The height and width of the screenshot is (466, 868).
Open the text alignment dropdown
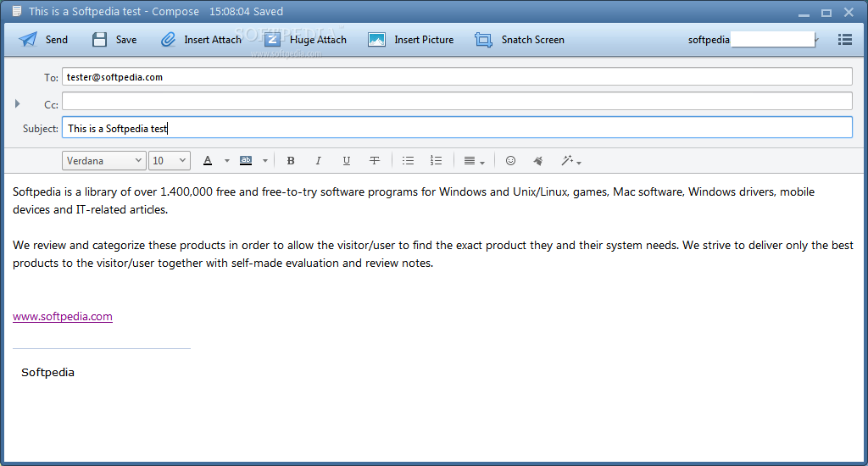[474, 161]
